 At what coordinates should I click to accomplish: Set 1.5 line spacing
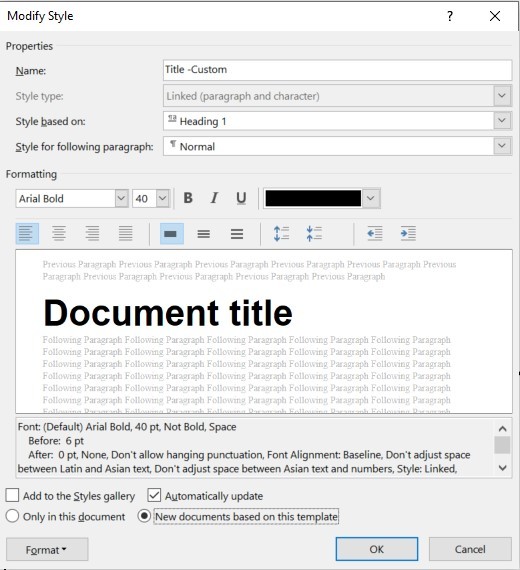tap(204, 233)
